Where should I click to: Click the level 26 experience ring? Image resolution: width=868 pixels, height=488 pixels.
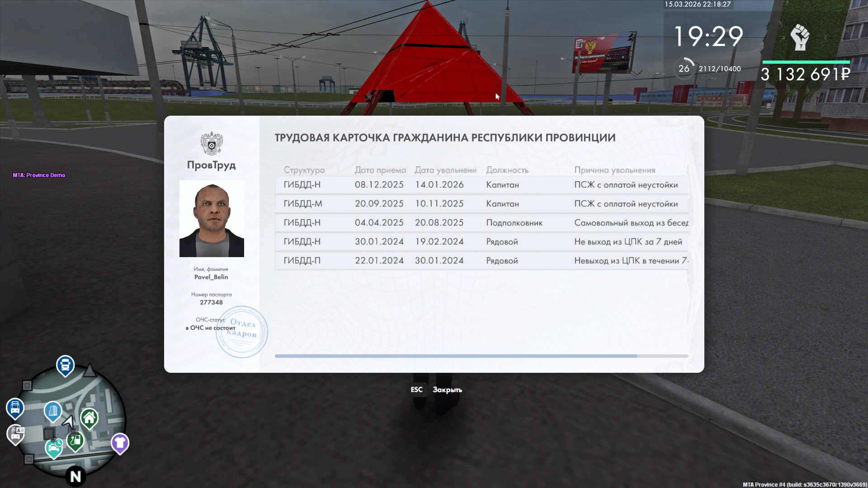684,69
